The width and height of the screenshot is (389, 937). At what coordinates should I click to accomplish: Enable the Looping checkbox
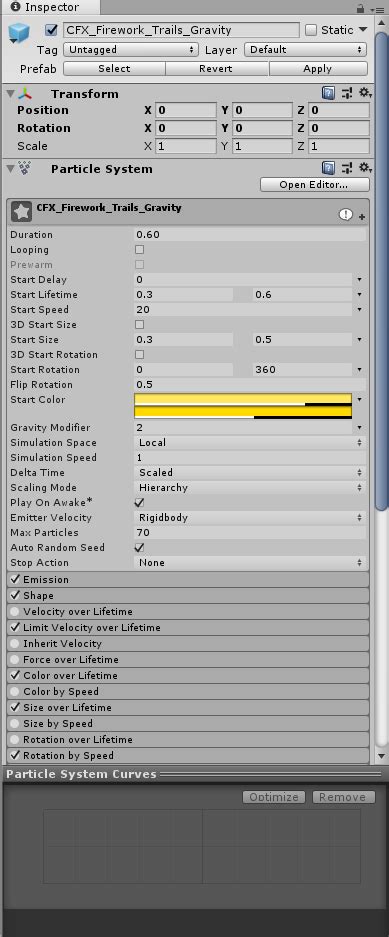[139, 250]
